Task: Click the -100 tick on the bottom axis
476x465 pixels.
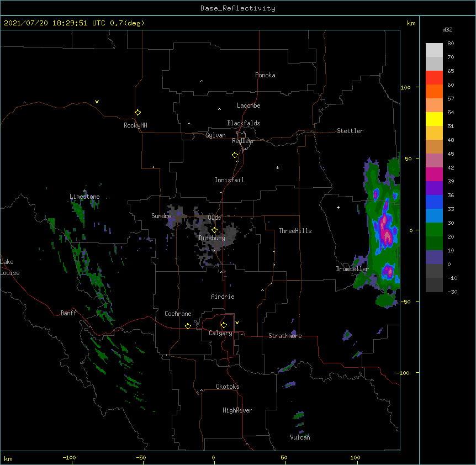Action: click(x=69, y=458)
